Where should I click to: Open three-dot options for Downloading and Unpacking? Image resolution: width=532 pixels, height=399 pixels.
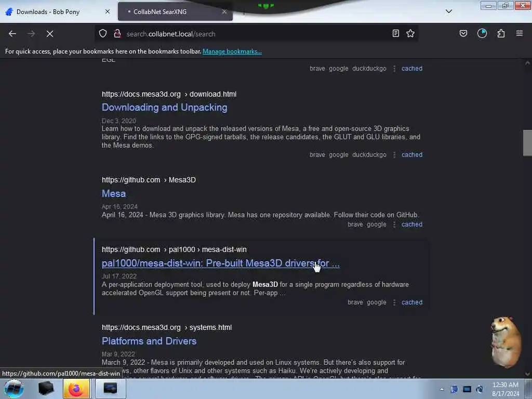point(394,155)
